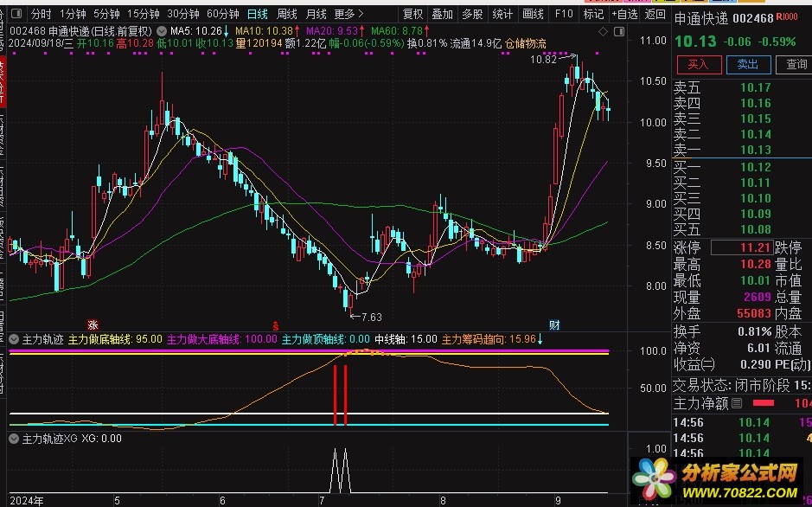Click the 财 finance marker icon

pyautogui.click(x=554, y=325)
